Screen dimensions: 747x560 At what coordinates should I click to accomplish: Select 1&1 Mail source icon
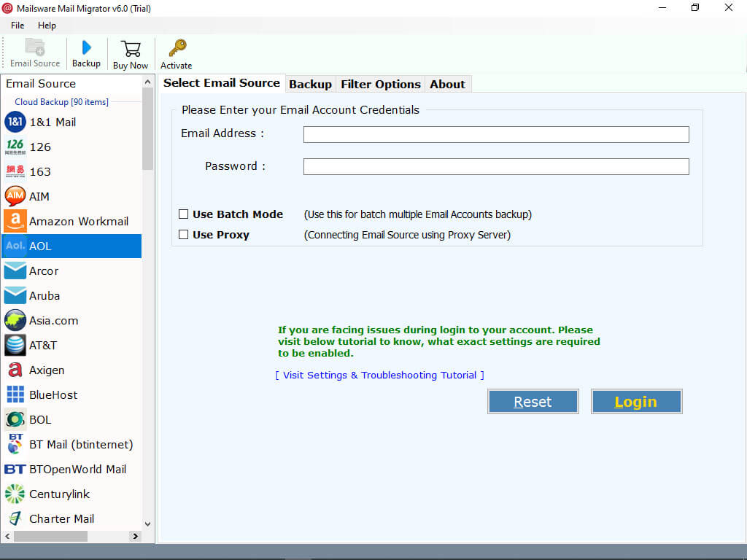(15, 122)
